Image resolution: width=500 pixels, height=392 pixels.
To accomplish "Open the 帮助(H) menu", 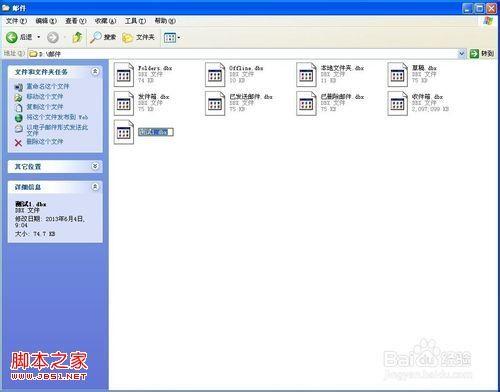I will [165, 21].
